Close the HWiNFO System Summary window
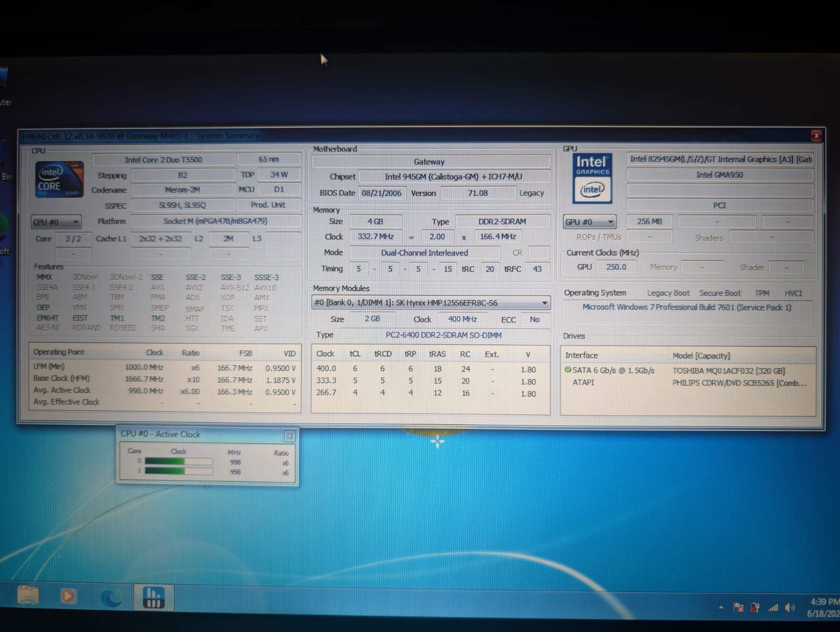This screenshot has width=840, height=632. pos(816,135)
